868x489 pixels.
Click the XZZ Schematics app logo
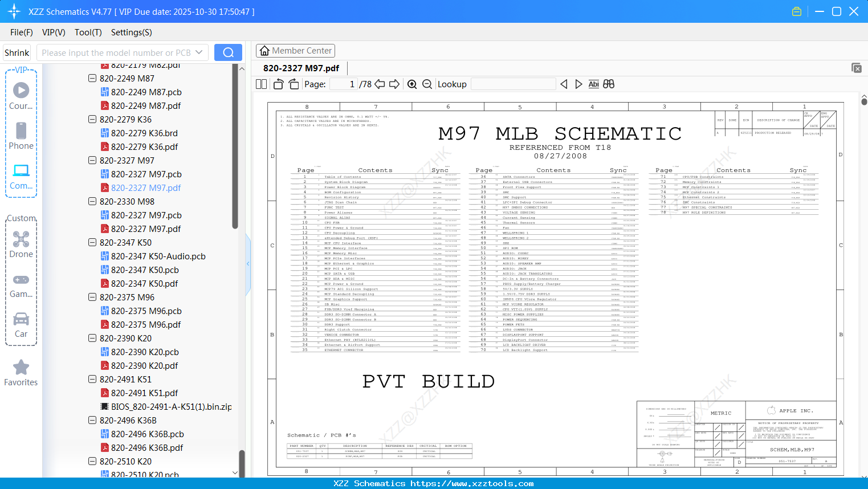coord(14,11)
